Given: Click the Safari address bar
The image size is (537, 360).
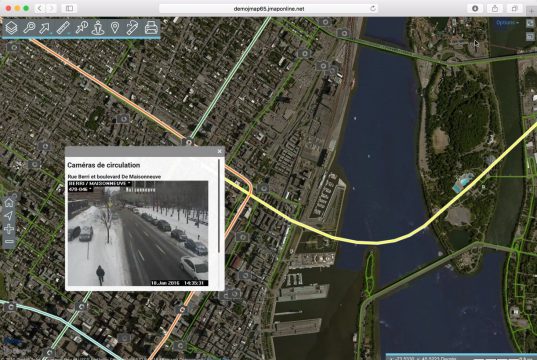Looking at the screenshot, I should click(268, 9).
